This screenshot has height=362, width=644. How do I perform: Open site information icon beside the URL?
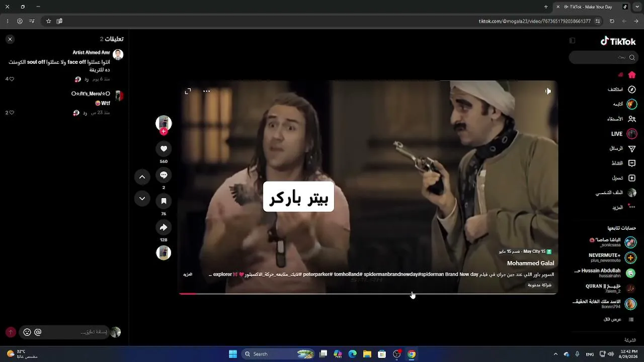(x=598, y=21)
